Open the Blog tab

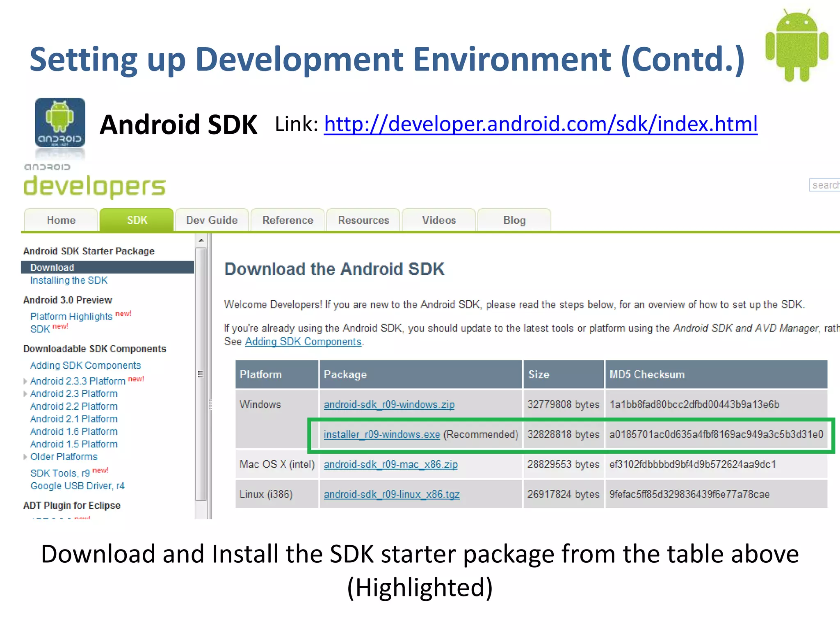pyautogui.click(x=514, y=220)
